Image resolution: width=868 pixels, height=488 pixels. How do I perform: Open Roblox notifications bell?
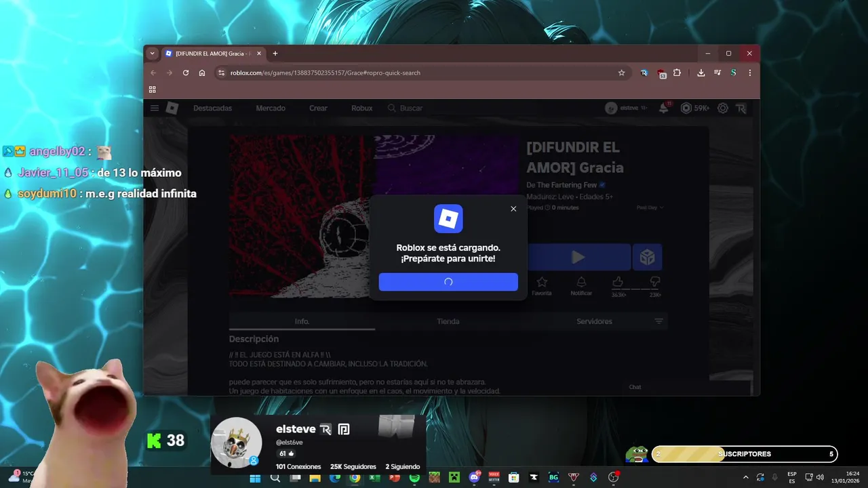(x=664, y=108)
